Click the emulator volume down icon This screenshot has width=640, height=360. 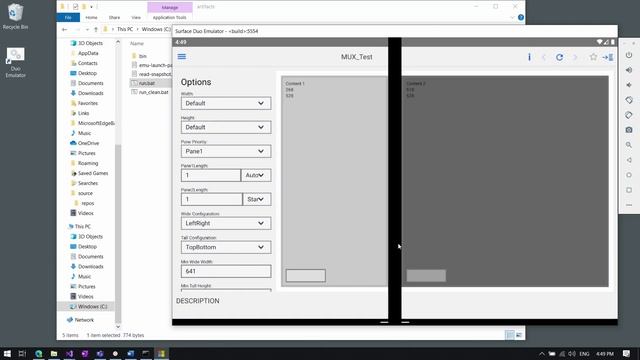(629, 85)
